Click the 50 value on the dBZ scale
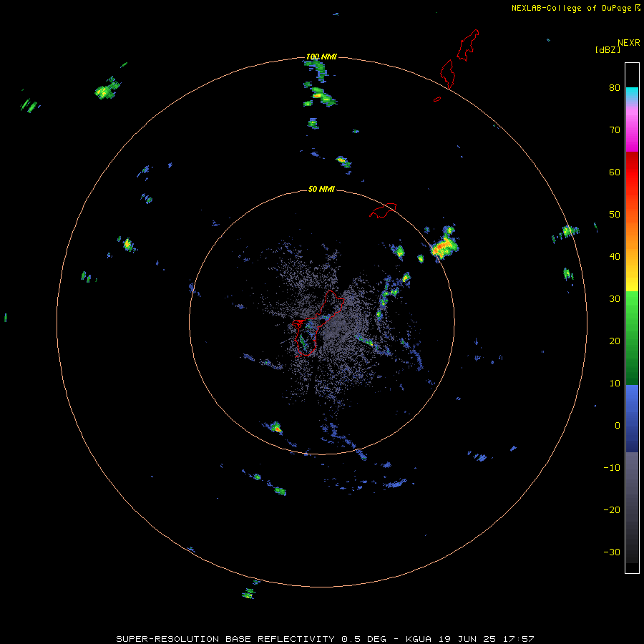644x644 pixels. (x=615, y=215)
